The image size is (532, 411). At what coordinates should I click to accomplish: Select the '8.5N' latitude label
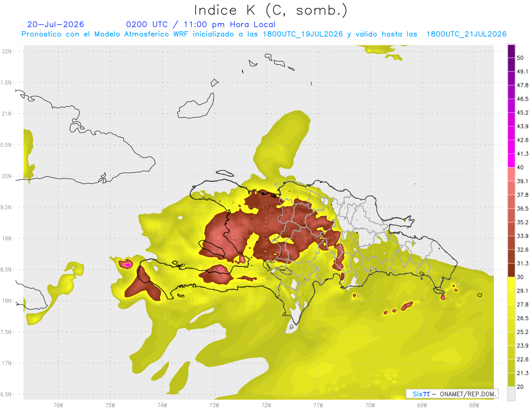[x=7, y=270]
